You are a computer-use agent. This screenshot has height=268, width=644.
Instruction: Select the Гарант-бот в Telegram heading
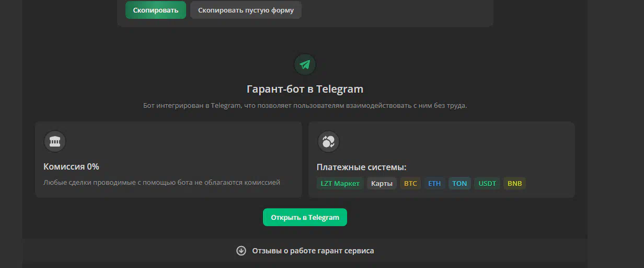pos(305,89)
